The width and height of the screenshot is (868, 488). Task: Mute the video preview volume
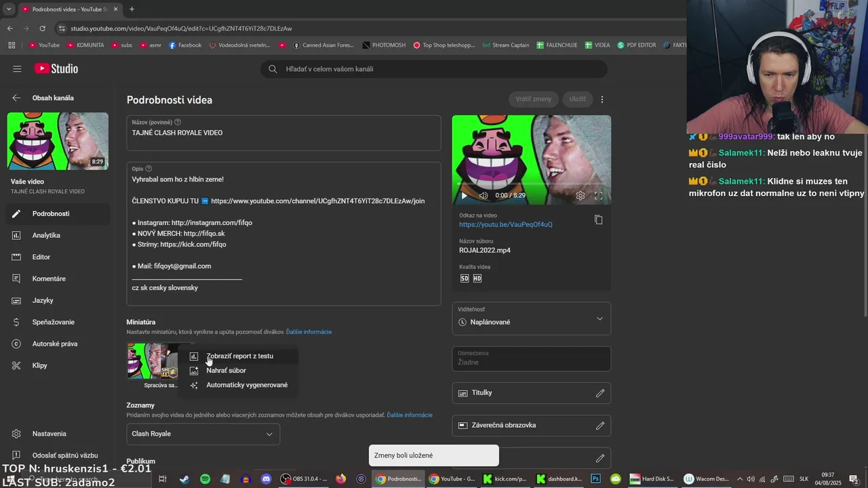484,195
